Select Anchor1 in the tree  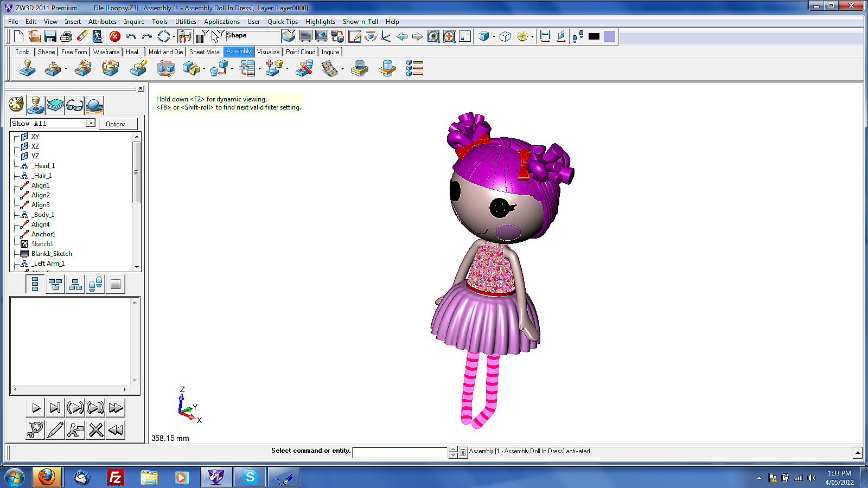point(43,234)
